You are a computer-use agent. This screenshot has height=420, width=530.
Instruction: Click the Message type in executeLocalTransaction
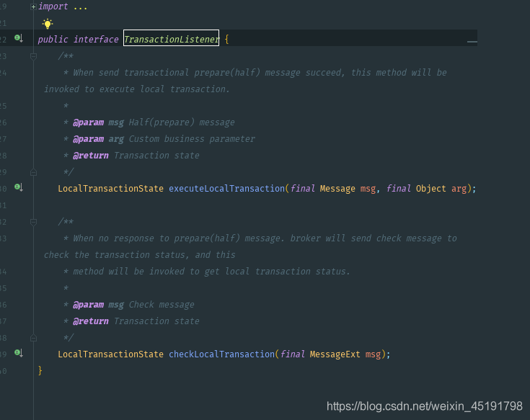pos(337,189)
